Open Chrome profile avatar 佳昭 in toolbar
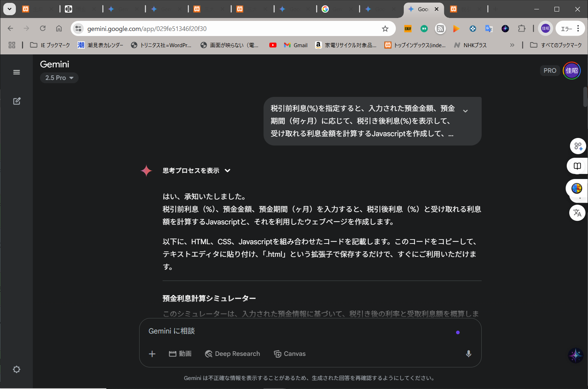 pyautogui.click(x=545, y=28)
